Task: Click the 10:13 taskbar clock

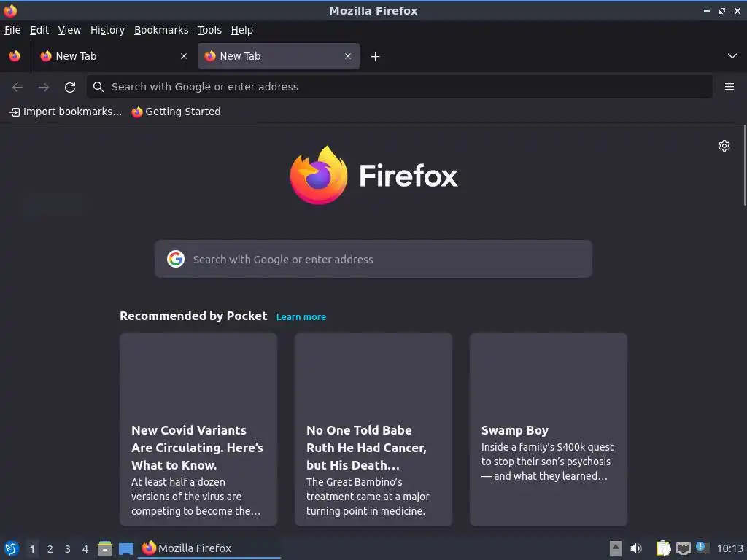Action: click(729, 548)
